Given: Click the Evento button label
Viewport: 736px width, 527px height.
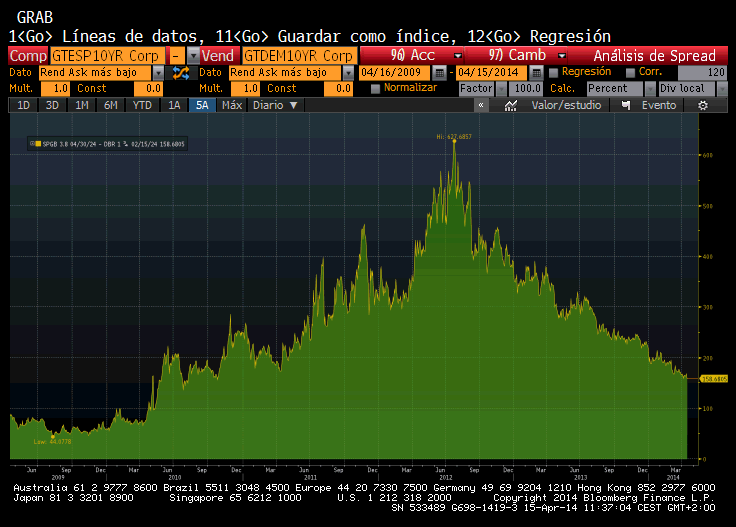Looking at the screenshot, I should tap(659, 105).
